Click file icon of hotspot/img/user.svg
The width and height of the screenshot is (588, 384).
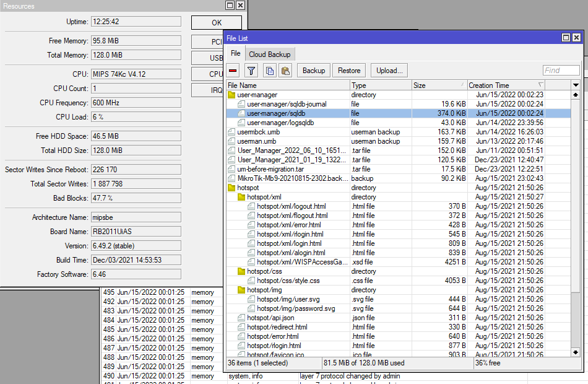click(x=251, y=299)
